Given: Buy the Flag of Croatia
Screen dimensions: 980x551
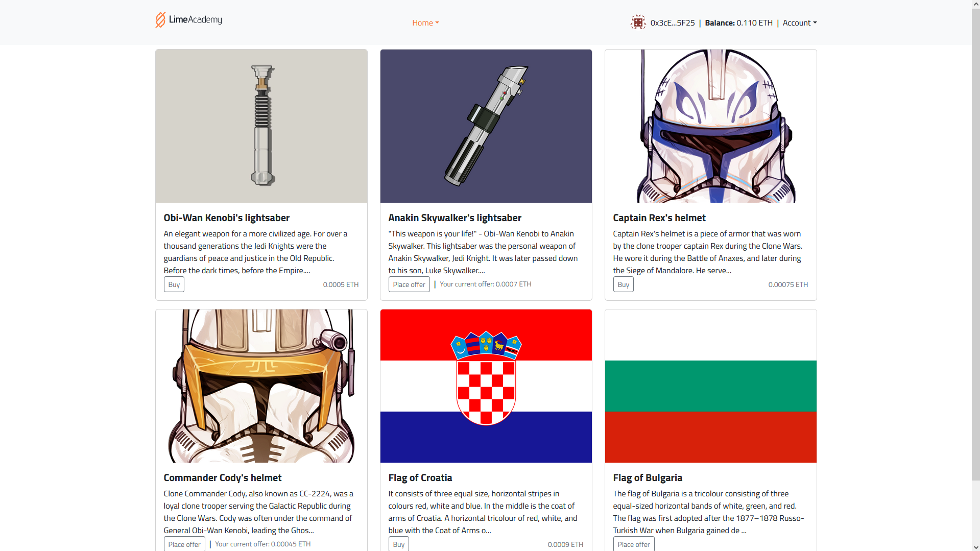Looking at the screenshot, I should pos(399,544).
